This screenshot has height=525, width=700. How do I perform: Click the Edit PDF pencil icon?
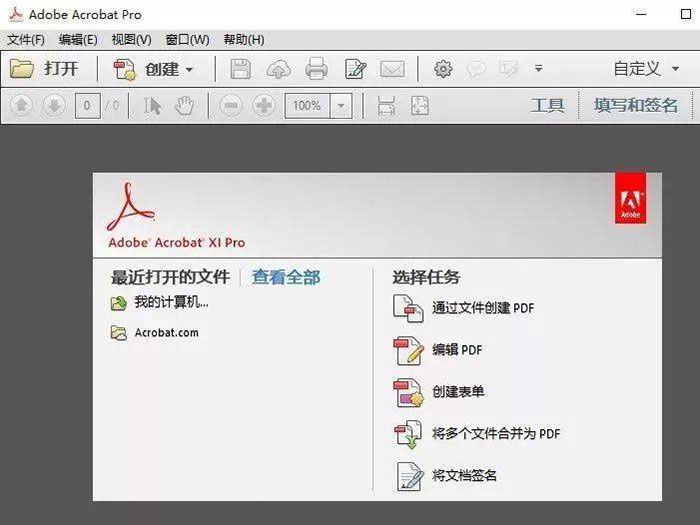pos(408,350)
